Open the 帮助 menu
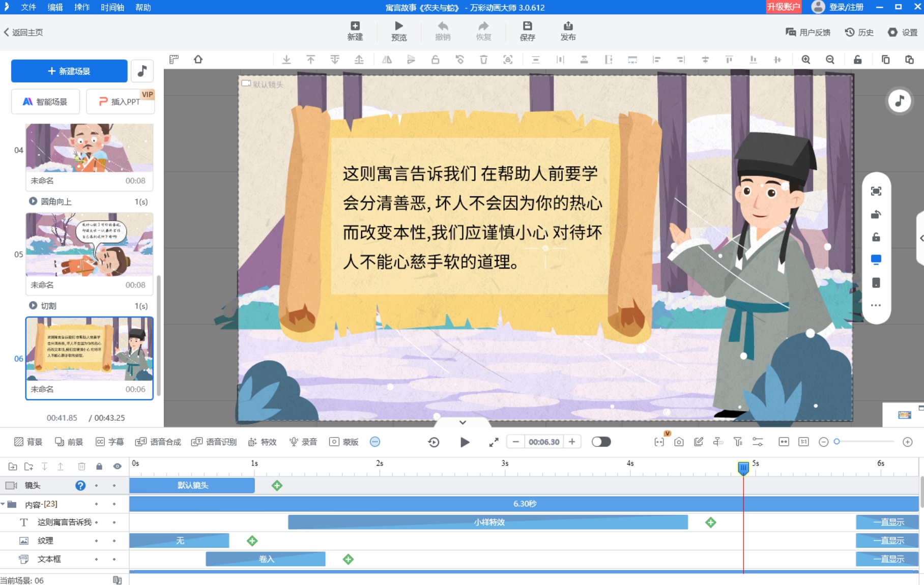Screen dimensions: 924x585 [x=143, y=7]
